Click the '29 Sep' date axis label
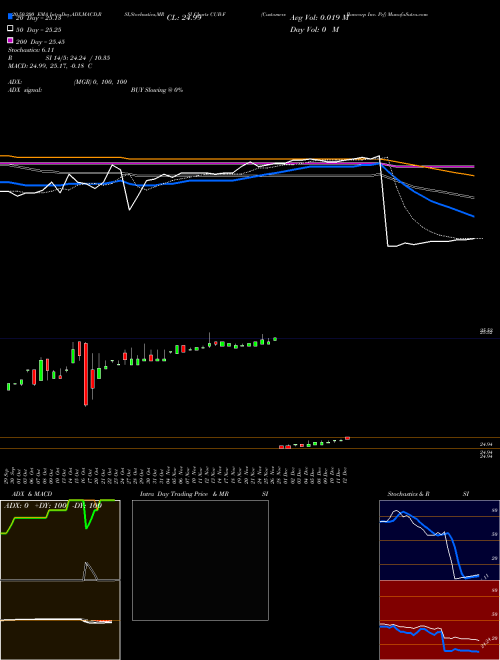 (x=7, y=475)
